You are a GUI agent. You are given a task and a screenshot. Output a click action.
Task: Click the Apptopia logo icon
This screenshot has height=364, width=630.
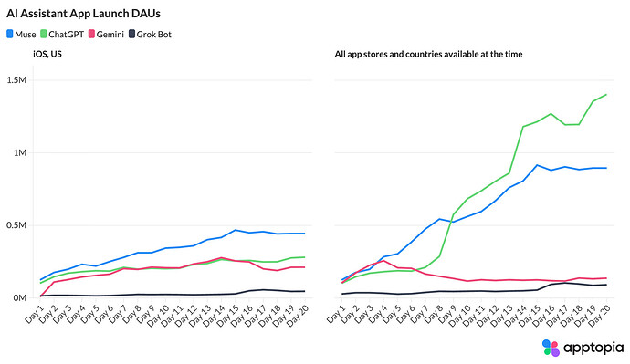tap(551, 348)
